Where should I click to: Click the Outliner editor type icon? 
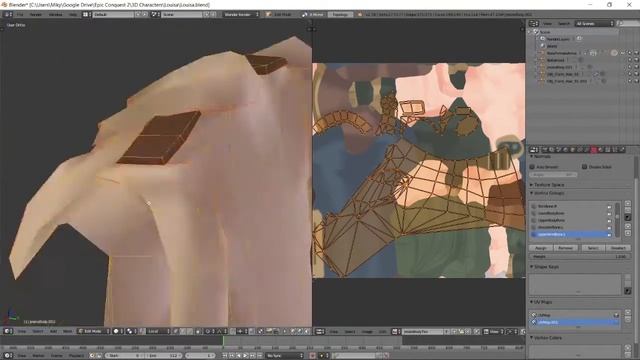pos(533,24)
